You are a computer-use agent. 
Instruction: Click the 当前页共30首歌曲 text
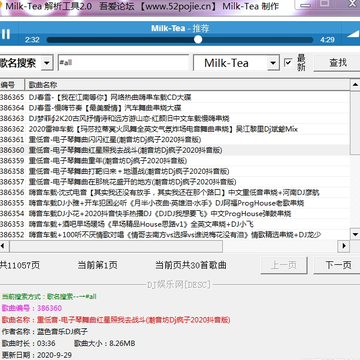click(x=191, y=265)
